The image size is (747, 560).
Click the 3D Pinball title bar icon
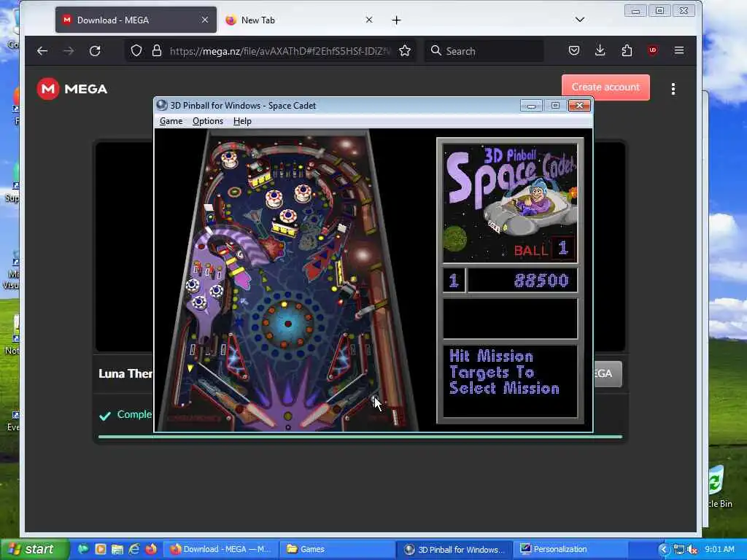162,105
